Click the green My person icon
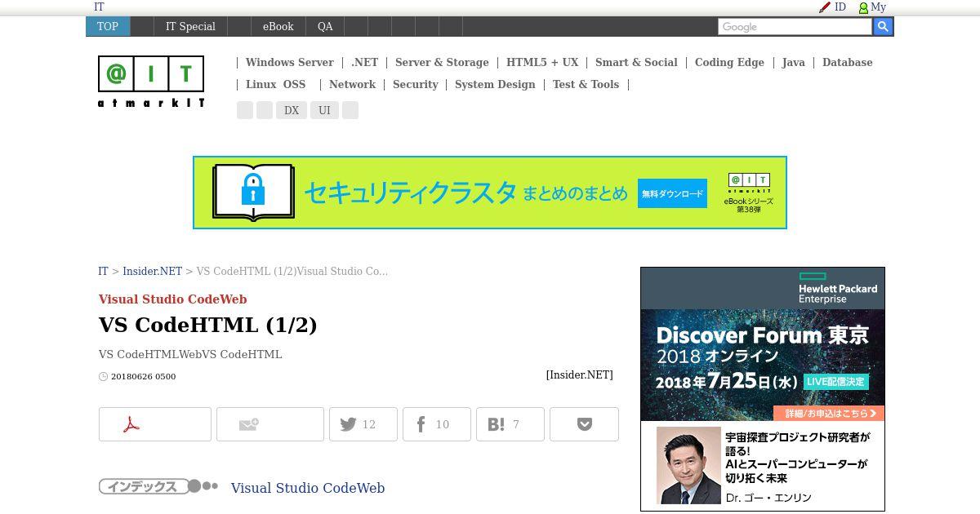980x514 pixels. (x=863, y=7)
